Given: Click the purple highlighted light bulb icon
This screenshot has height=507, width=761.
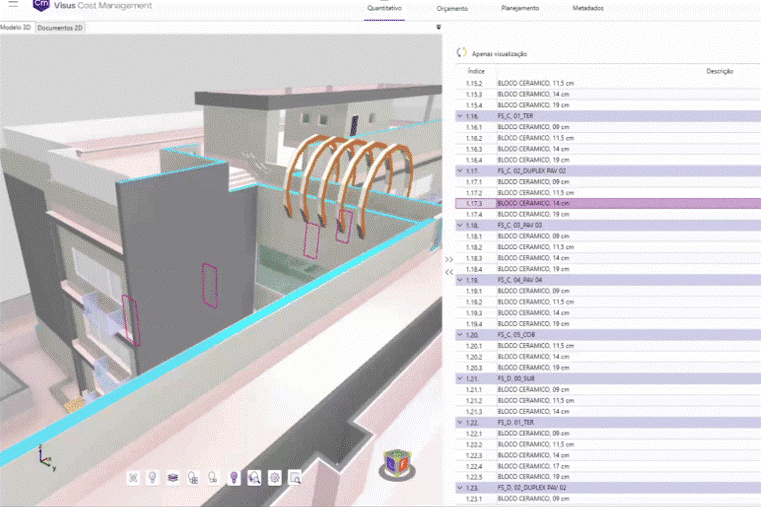Looking at the screenshot, I should pos(234,479).
